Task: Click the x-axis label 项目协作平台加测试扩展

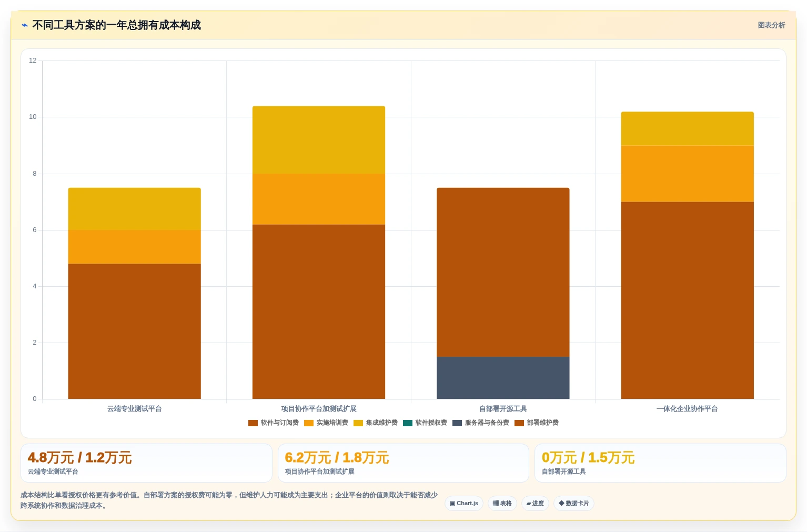Action: pyautogui.click(x=319, y=409)
